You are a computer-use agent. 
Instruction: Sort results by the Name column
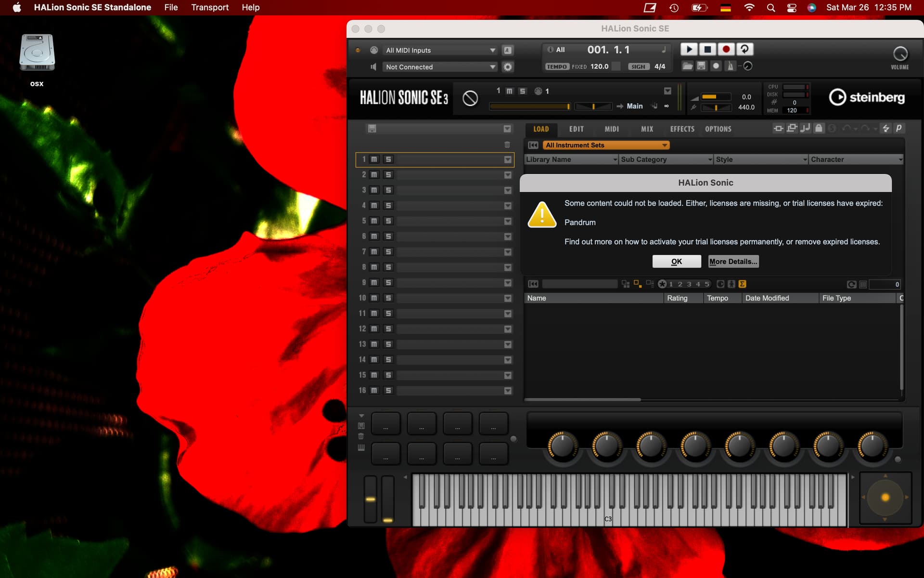(x=594, y=298)
